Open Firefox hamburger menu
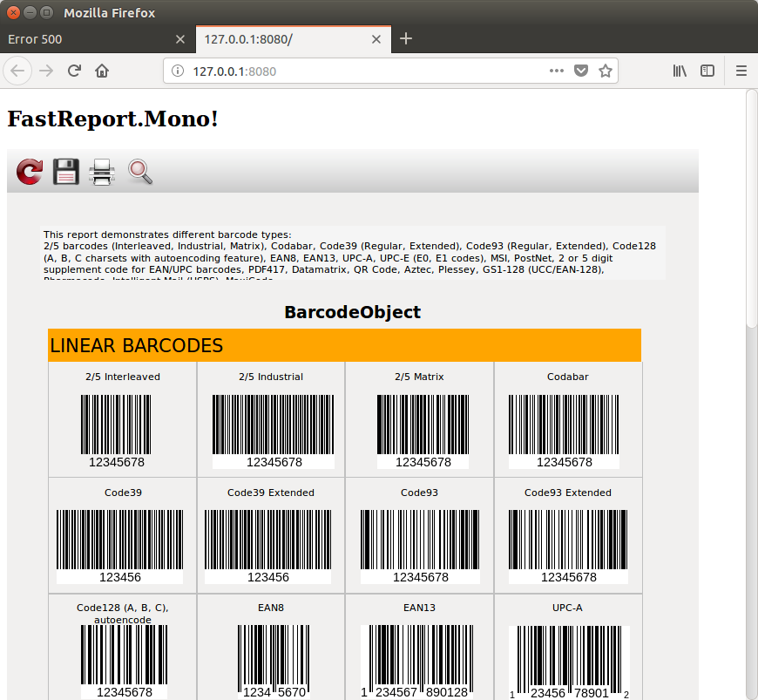This screenshot has width=758, height=700. click(741, 71)
